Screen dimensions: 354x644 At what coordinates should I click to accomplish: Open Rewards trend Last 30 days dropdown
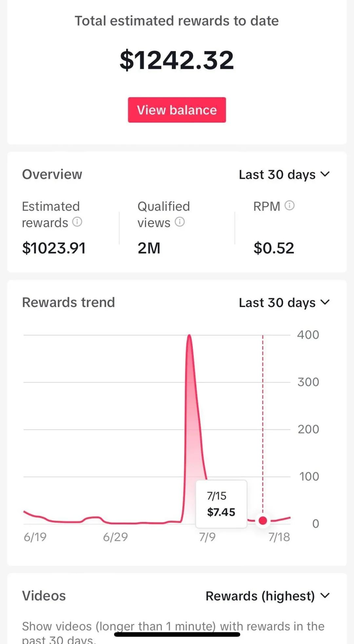click(284, 302)
